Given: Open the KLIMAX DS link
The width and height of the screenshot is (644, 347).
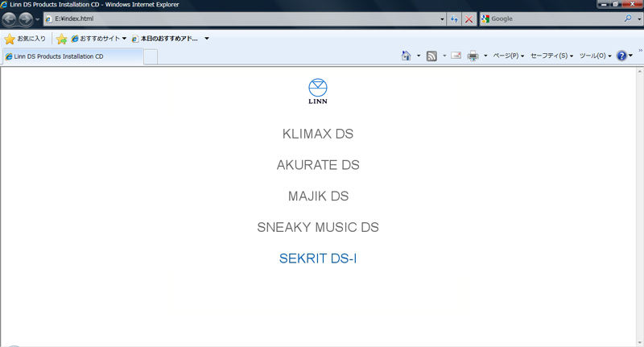Looking at the screenshot, I should pos(318,134).
